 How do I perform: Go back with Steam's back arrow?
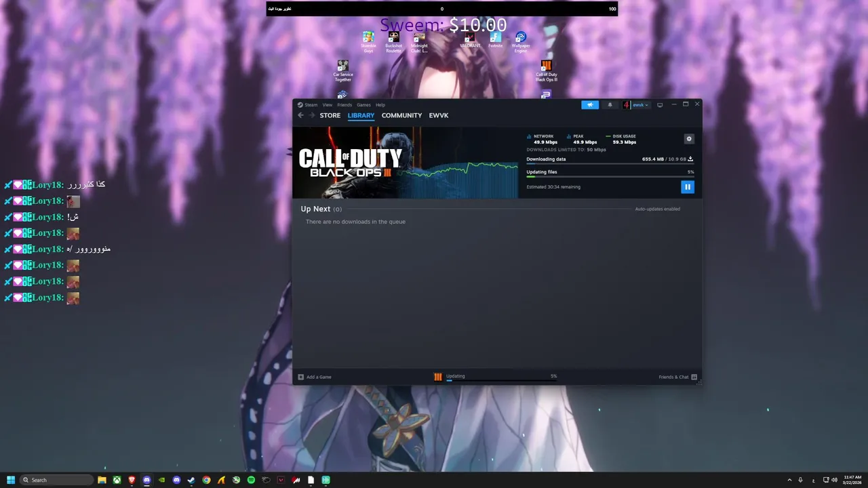pyautogui.click(x=301, y=115)
